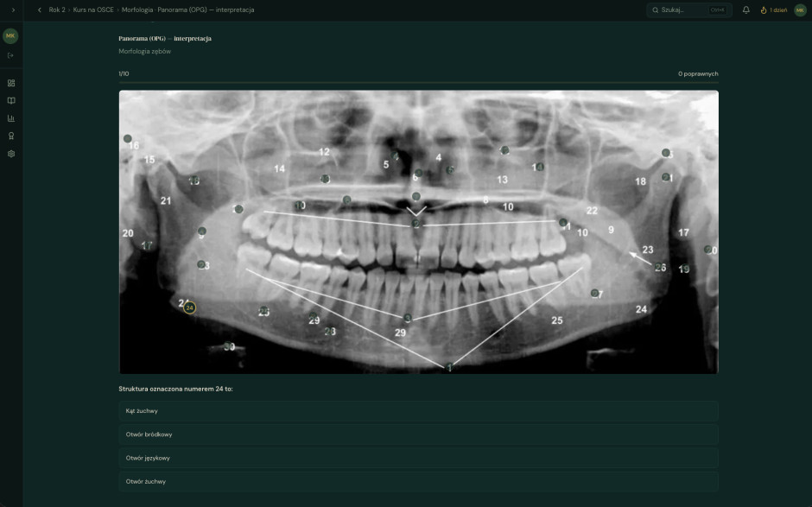The width and height of the screenshot is (812, 507).
Task: Select answer Otwór językowy
Action: point(418,458)
